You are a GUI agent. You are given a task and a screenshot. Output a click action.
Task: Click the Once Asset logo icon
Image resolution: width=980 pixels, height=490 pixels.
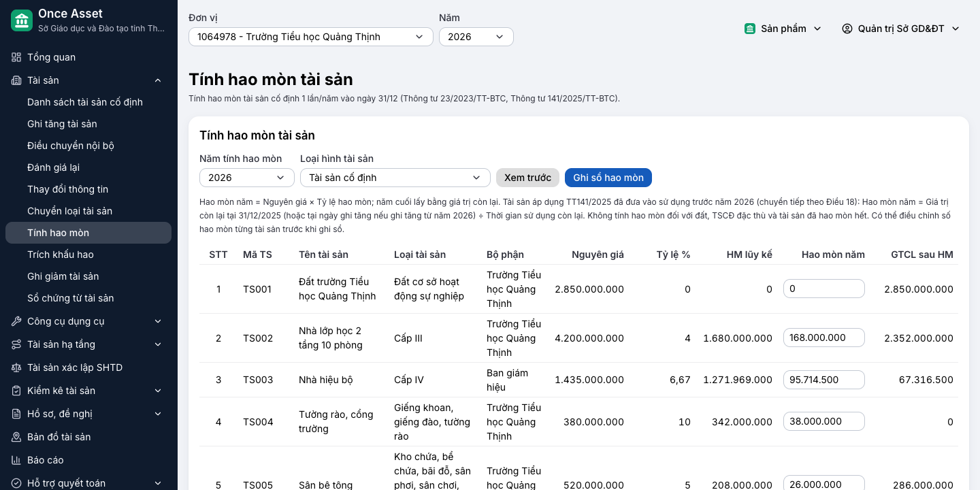pos(22,20)
